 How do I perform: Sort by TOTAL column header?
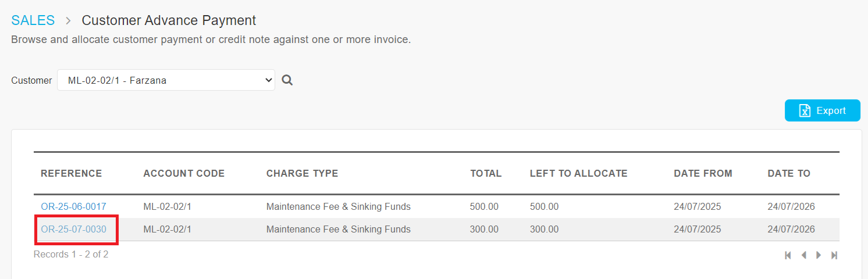click(x=486, y=173)
